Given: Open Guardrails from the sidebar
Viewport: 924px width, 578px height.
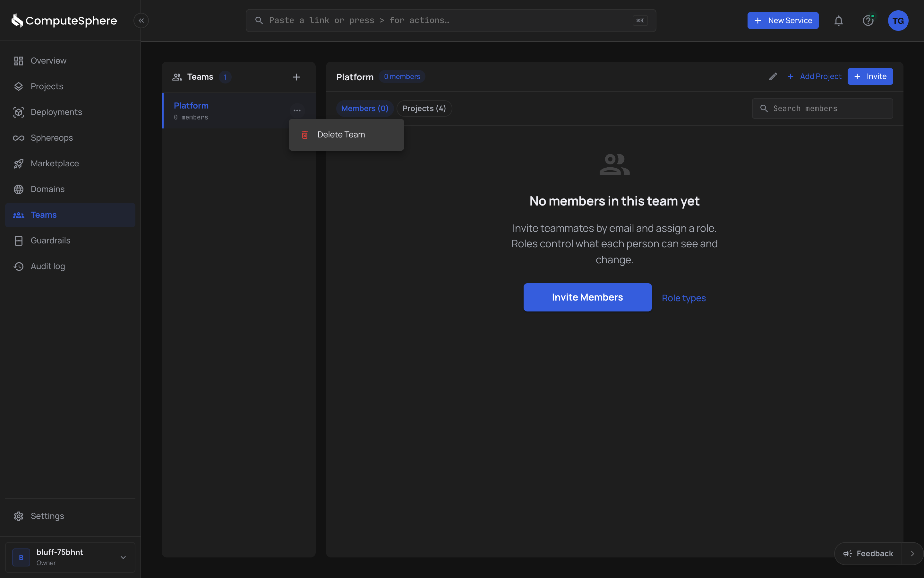Looking at the screenshot, I should point(70,241).
